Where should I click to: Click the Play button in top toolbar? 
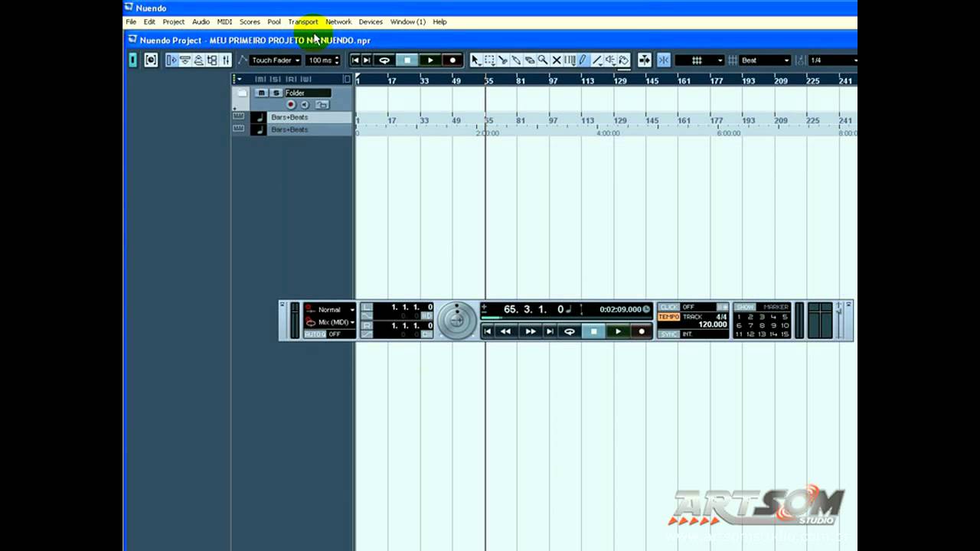[x=430, y=60]
